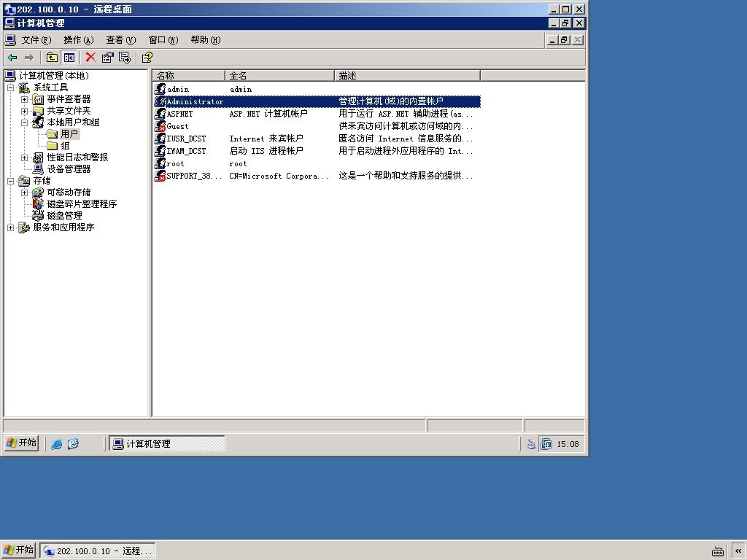Click the quick launch icon next to Internet Explorer
This screenshot has width=747, height=560.
click(73, 444)
